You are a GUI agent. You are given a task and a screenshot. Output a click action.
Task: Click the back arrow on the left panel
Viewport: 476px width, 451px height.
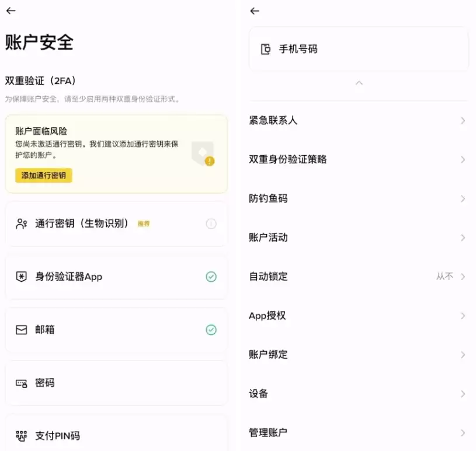point(11,11)
